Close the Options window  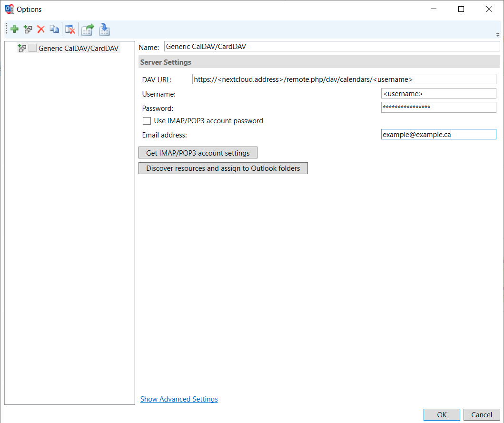489,9
